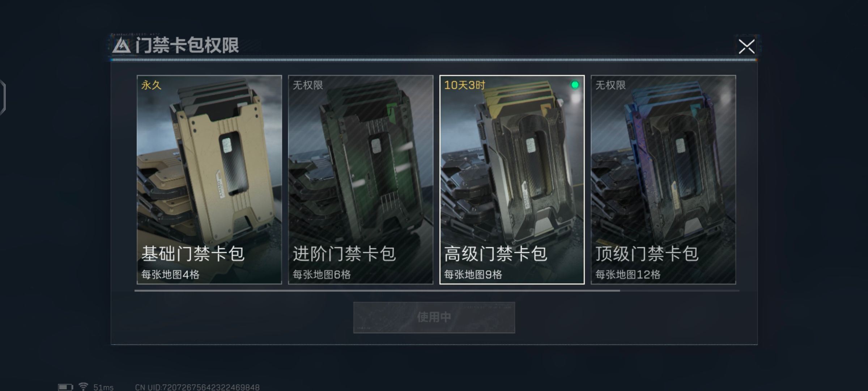Click the battery status icon

pos(65,387)
